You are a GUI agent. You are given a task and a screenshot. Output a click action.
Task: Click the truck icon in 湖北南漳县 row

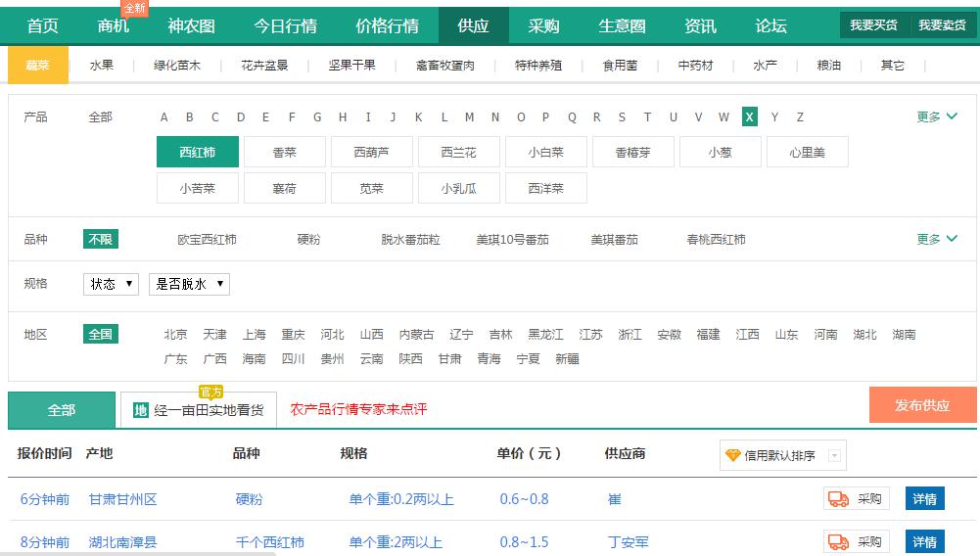(838, 541)
